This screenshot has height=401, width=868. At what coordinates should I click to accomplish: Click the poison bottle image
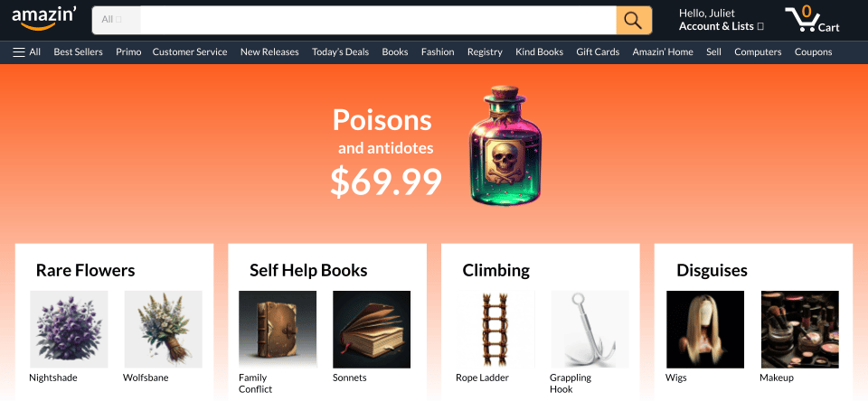pyautogui.click(x=505, y=145)
